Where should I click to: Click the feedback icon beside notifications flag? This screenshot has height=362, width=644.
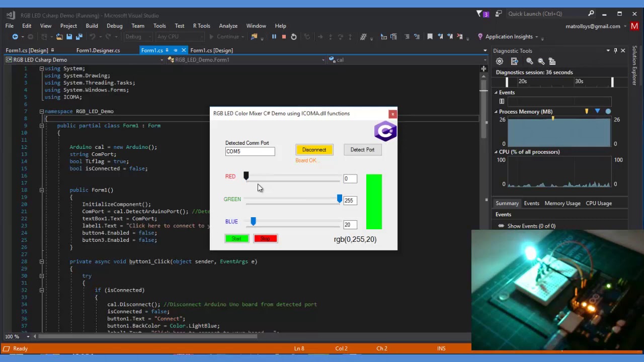pos(498,14)
